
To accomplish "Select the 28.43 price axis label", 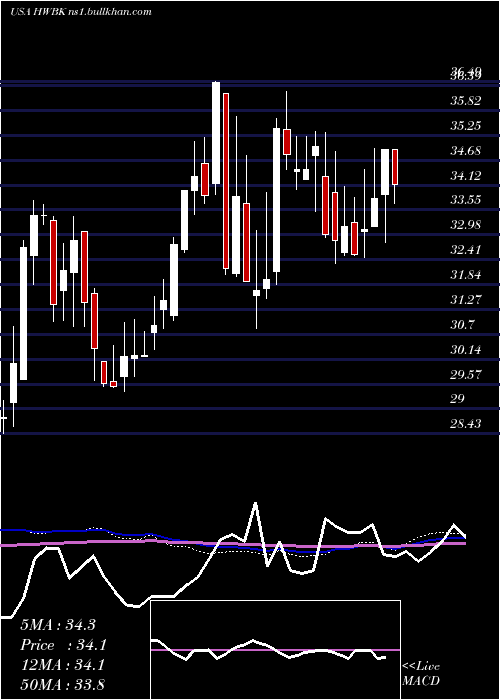I will (466, 424).
